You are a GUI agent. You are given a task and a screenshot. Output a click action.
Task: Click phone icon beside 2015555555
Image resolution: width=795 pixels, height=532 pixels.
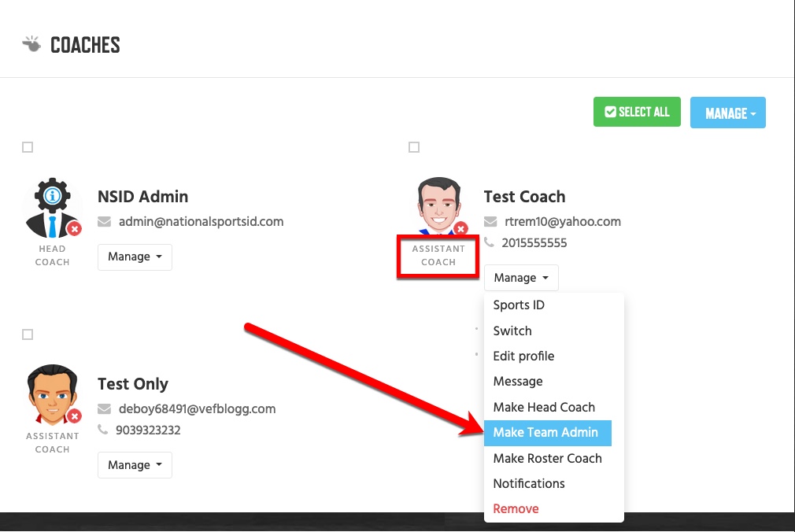(x=490, y=242)
